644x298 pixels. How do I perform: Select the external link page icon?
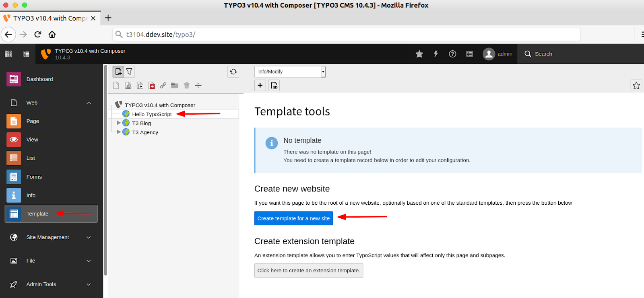[x=163, y=85]
